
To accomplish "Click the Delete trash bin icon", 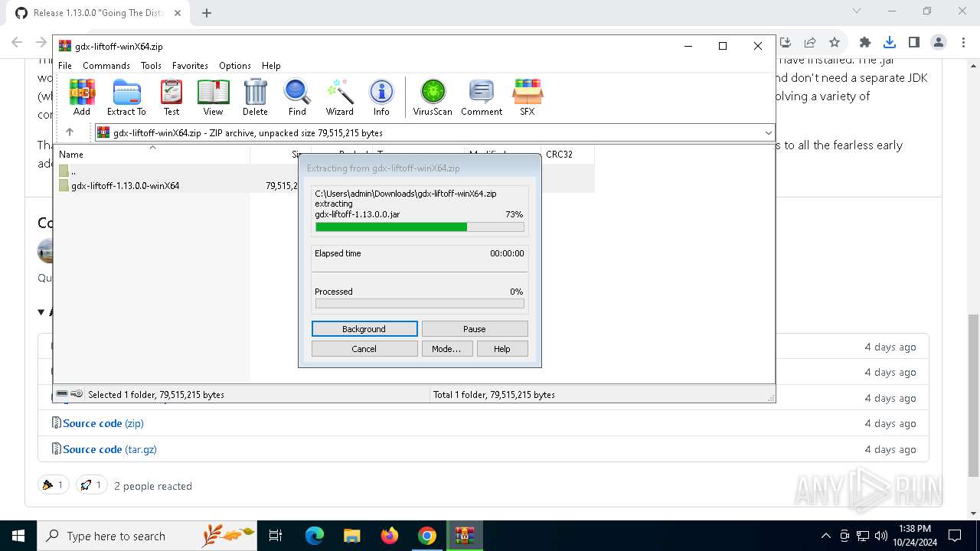I will pos(255,97).
